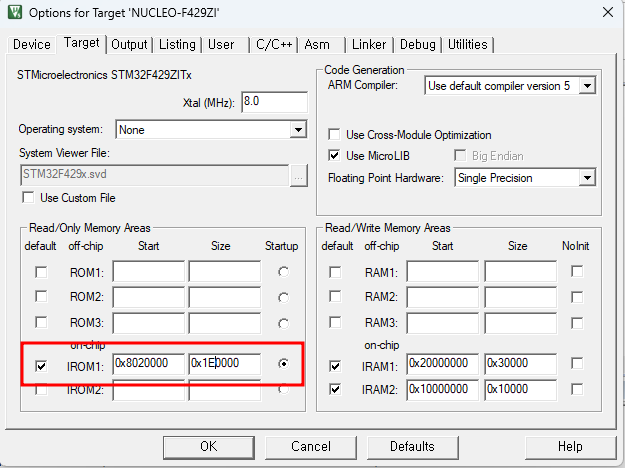Viewport: 625px width, 468px height.
Task: Edit the IRAM1 Size field
Action: point(521,364)
